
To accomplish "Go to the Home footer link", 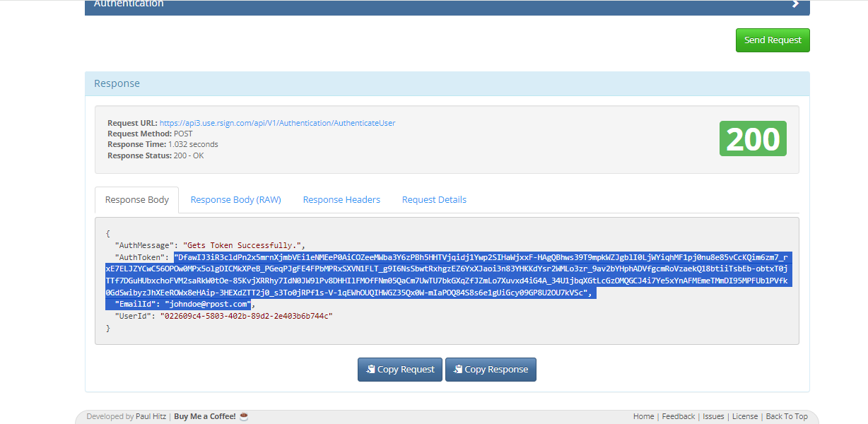I will click(x=643, y=417).
